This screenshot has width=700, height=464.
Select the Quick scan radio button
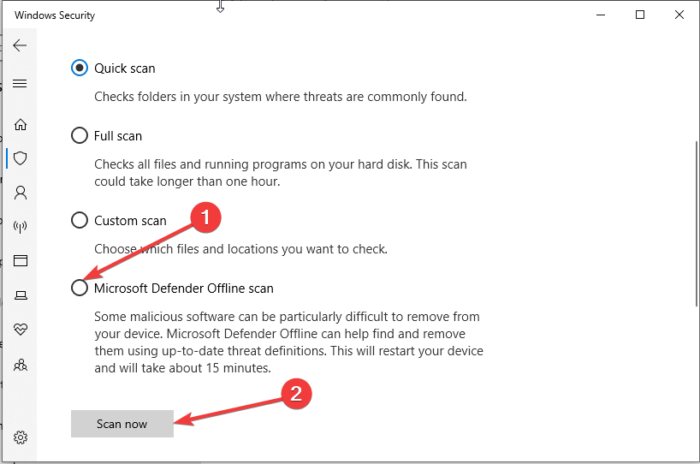click(x=79, y=68)
